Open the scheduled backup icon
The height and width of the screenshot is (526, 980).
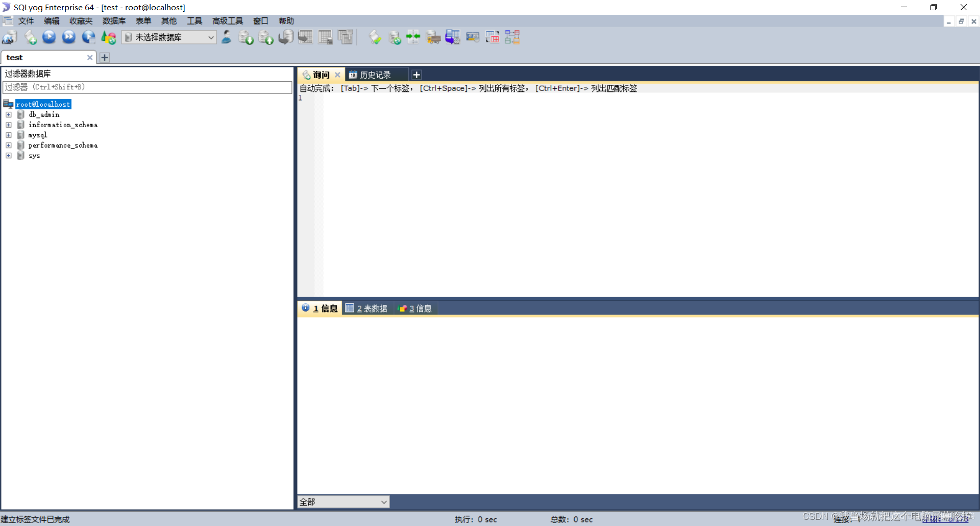pyautogui.click(x=453, y=37)
